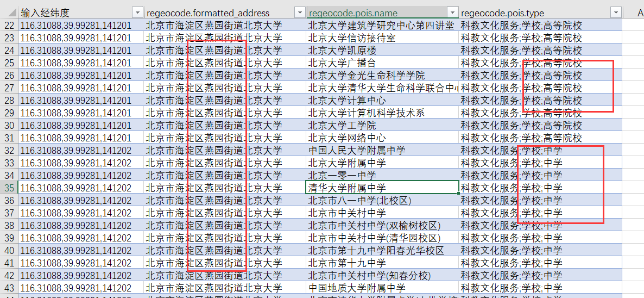Image resolution: width=644 pixels, height=298 pixels.
Task: Select cell 北京市中关村中学(清华园校区)
Action: [x=383, y=238]
